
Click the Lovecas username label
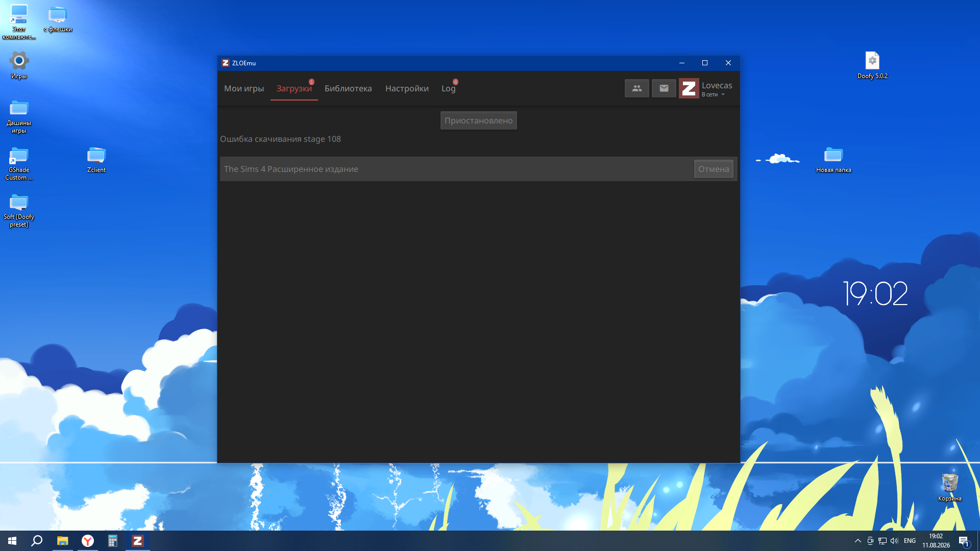click(717, 85)
